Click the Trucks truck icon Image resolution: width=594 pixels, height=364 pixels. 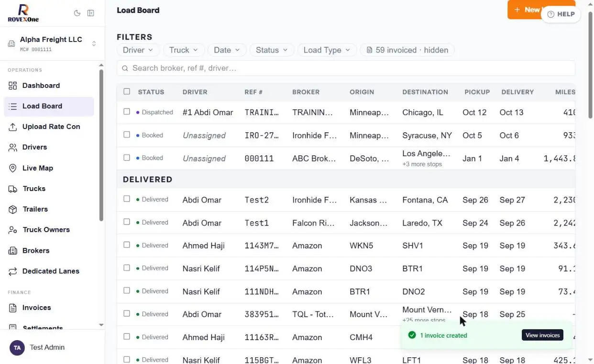13,189
